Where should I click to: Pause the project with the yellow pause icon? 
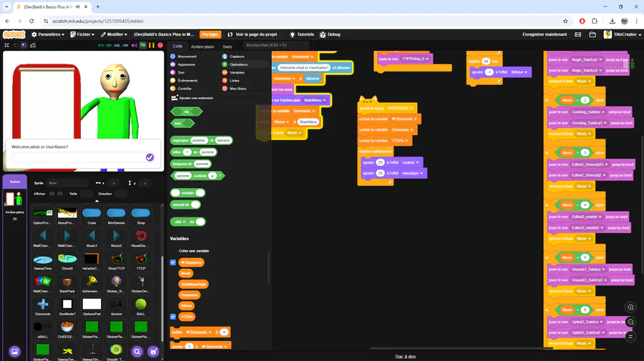point(152,45)
